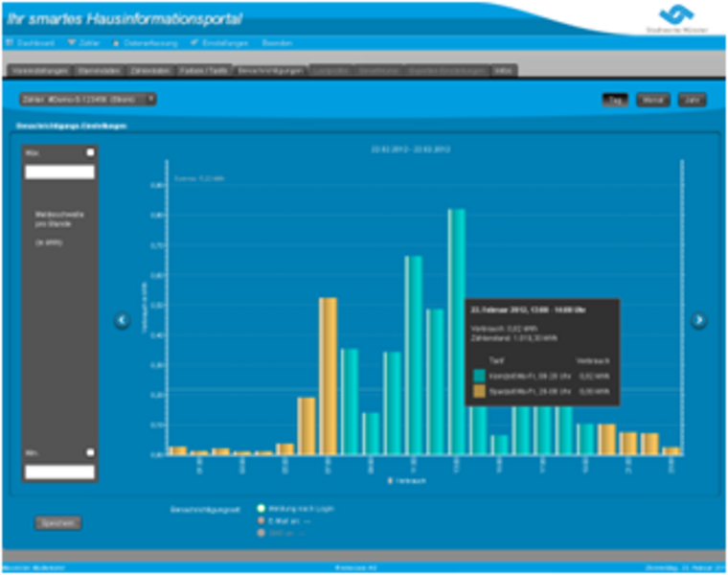
Task: Select the Jahr view button
Action: [x=692, y=100]
